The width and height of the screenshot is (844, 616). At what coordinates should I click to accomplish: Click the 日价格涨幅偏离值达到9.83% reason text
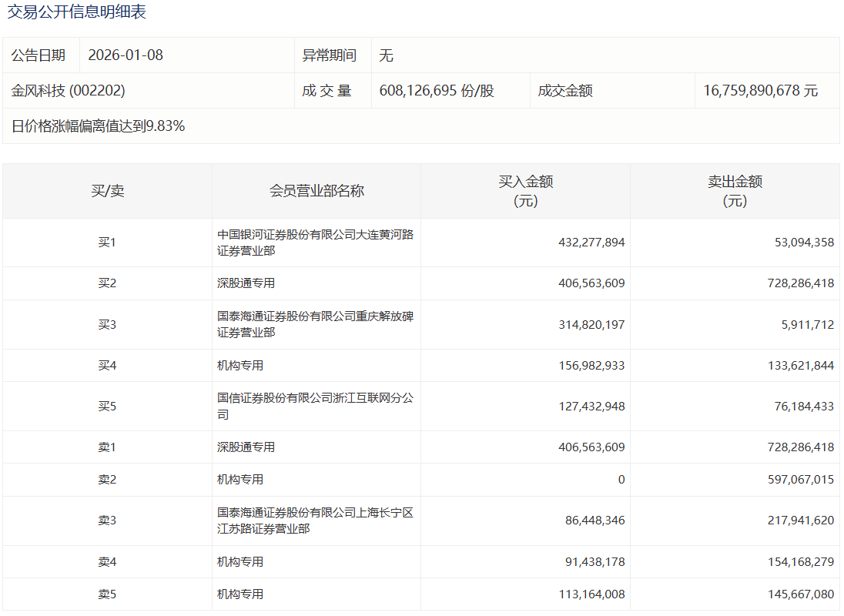point(98,126)
